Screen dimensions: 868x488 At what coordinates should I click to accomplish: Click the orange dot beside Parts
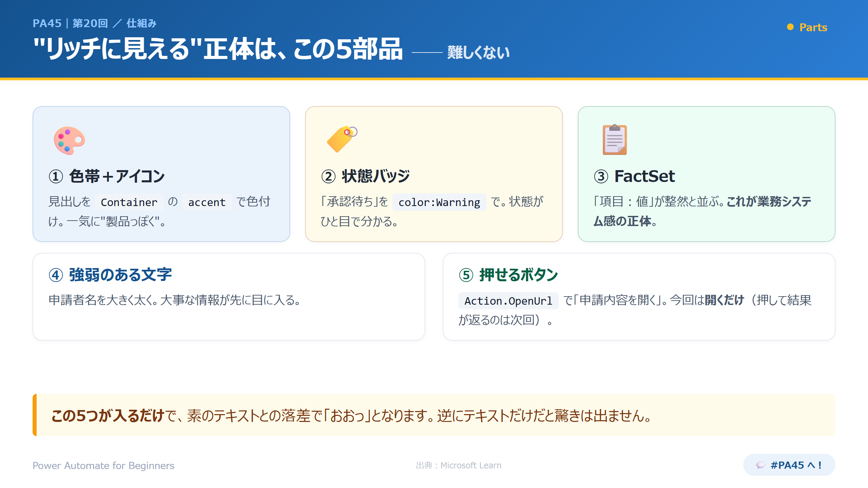[790, 27]
